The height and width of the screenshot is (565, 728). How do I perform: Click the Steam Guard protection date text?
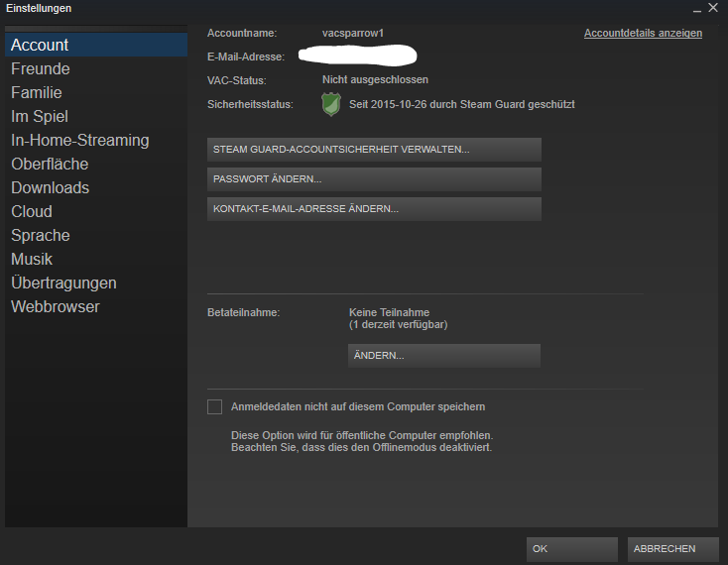coord(462,104)
